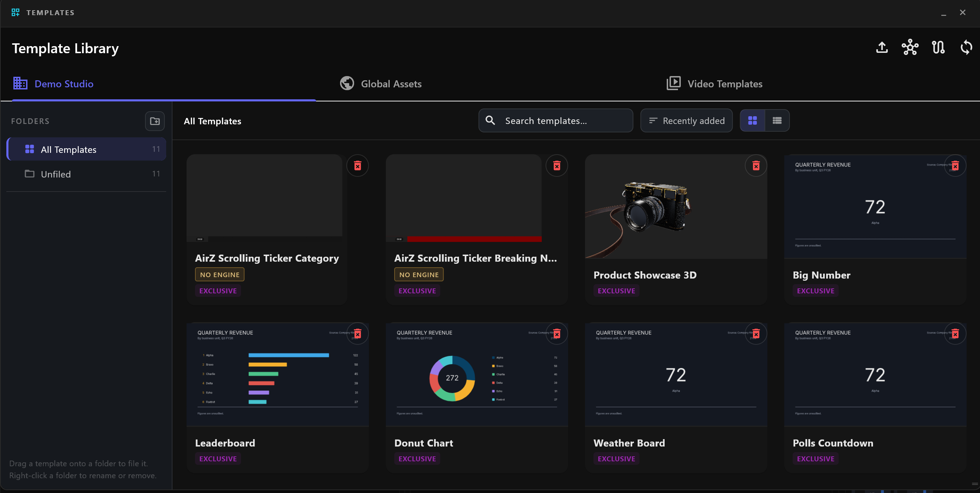Delete the Donut Chart template
This screenshot has height=493, width=980.
tap(557, 334)
